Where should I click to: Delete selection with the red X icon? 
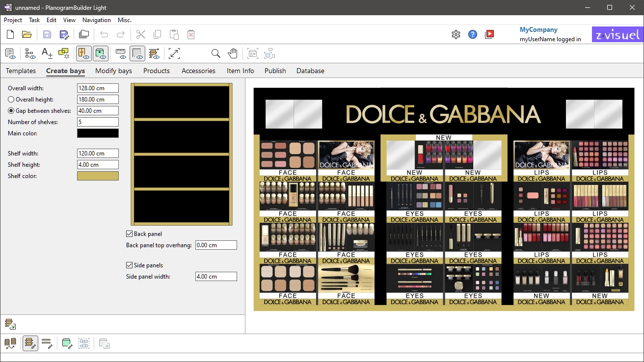pos(191,34)
